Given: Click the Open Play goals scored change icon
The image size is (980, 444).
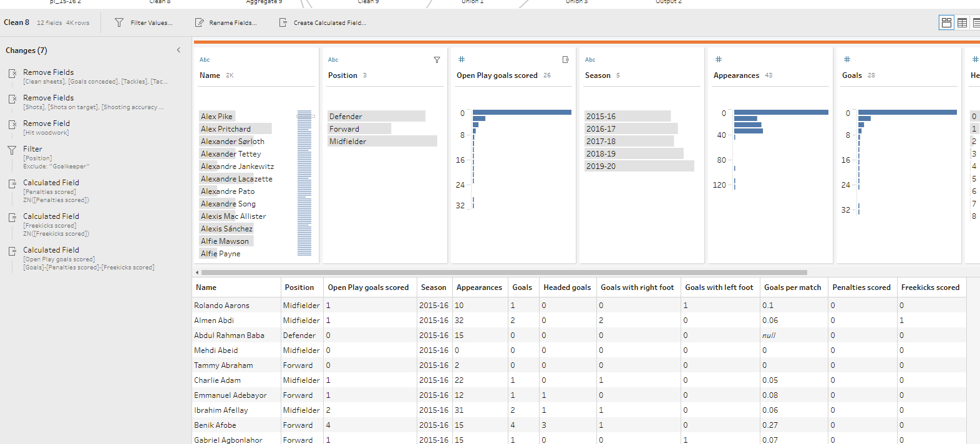Looking at the screenshot, I should (x=12, y=251).
